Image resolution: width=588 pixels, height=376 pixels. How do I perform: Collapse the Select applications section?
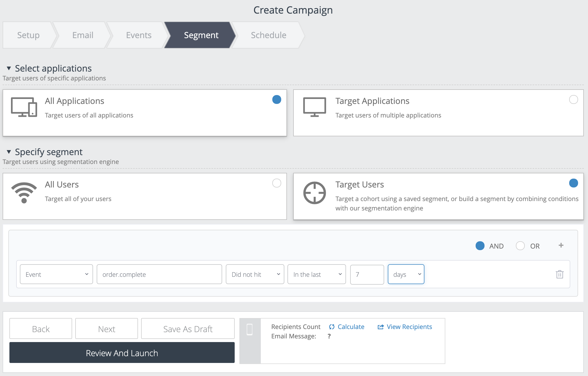coord(9,68)
